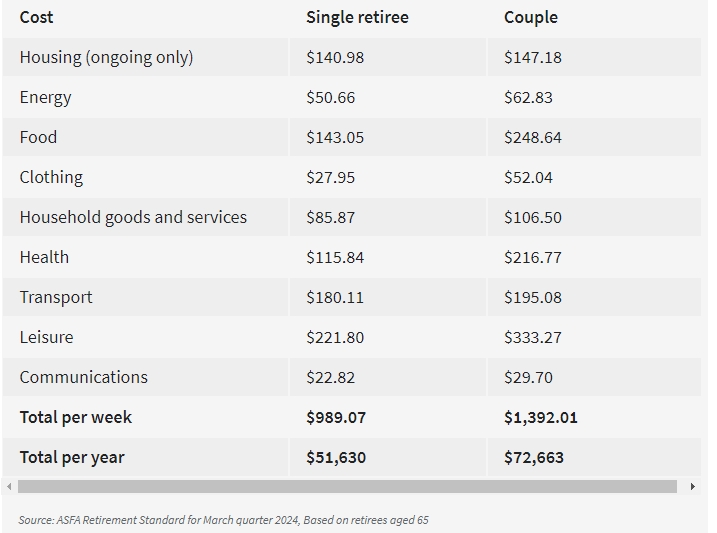
Task: Click the Single retiree column header
Action: click(357, 17)
